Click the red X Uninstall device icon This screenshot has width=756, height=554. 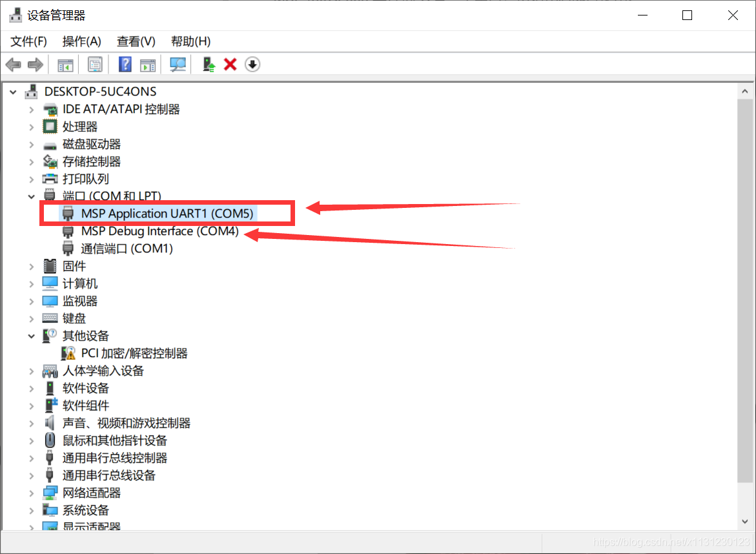click(x=230, y=64)
